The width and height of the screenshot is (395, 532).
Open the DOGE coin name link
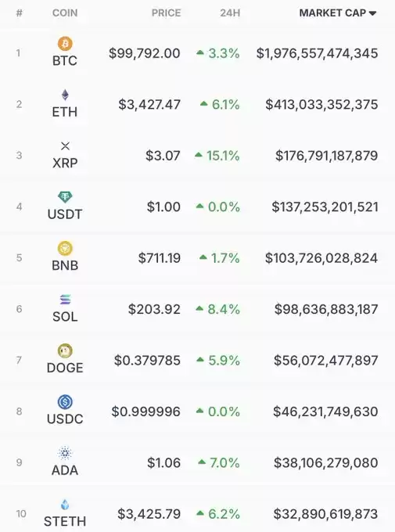tap(65, 368)
